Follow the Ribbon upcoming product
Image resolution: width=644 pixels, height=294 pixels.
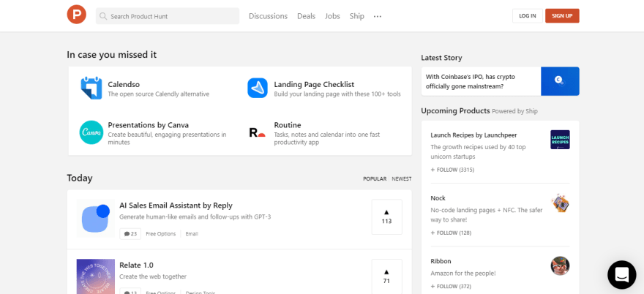[x=451, y=286]
